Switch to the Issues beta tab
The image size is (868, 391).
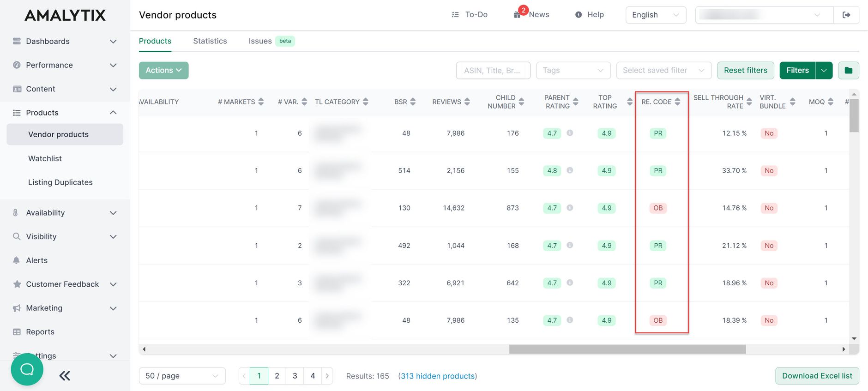click(x=271, y=41)
